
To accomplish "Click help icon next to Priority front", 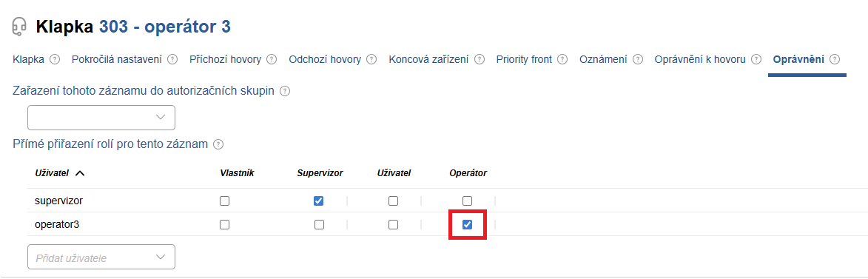I will (x=562, y=59).
